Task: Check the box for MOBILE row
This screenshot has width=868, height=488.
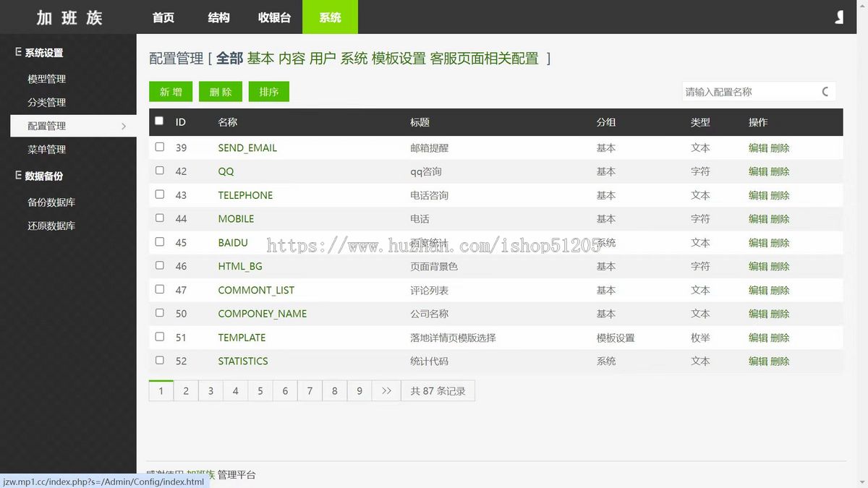Action: [x=159, y=218]
